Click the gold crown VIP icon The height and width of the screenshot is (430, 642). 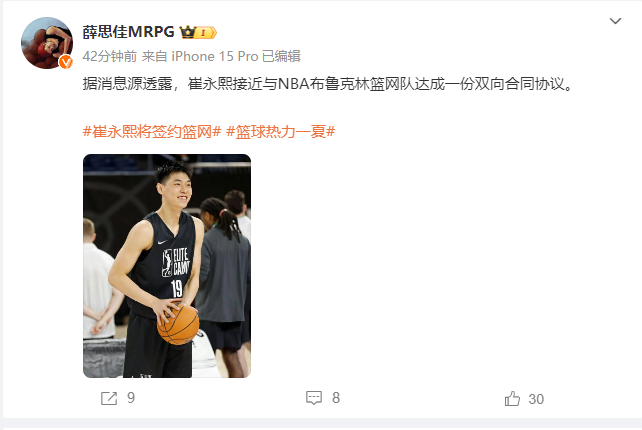point(188,32)
